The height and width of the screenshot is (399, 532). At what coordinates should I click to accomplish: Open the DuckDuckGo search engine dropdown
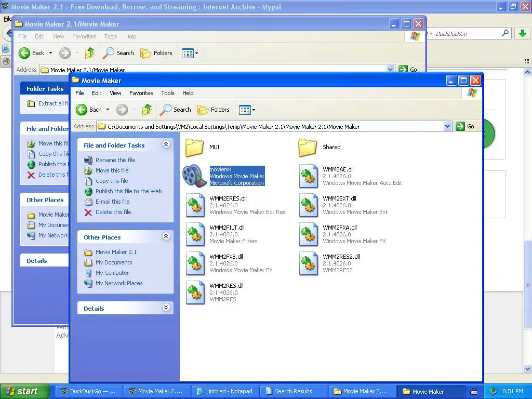431,34
